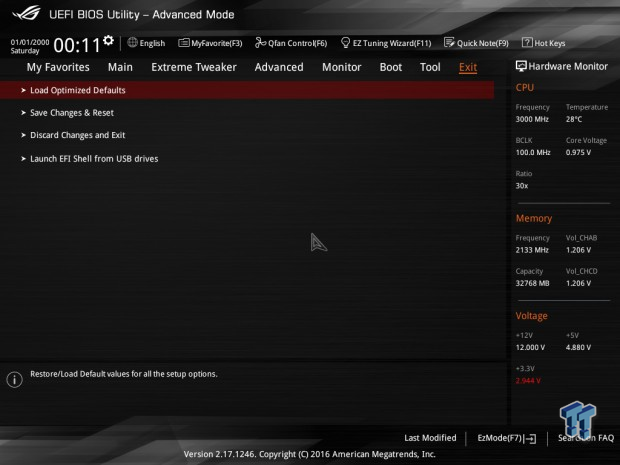Screen dimensions: 620x465
Task: Click CPU frequency value 3000 MHz
Action: coord(532,119)
